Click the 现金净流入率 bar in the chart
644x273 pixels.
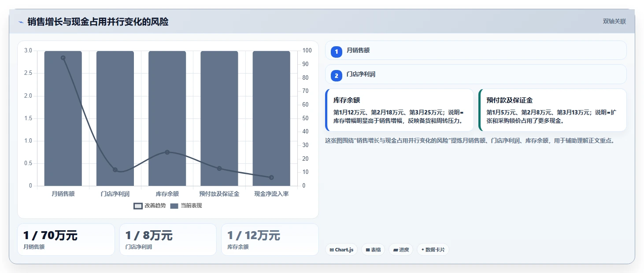[x=271, y=118]
